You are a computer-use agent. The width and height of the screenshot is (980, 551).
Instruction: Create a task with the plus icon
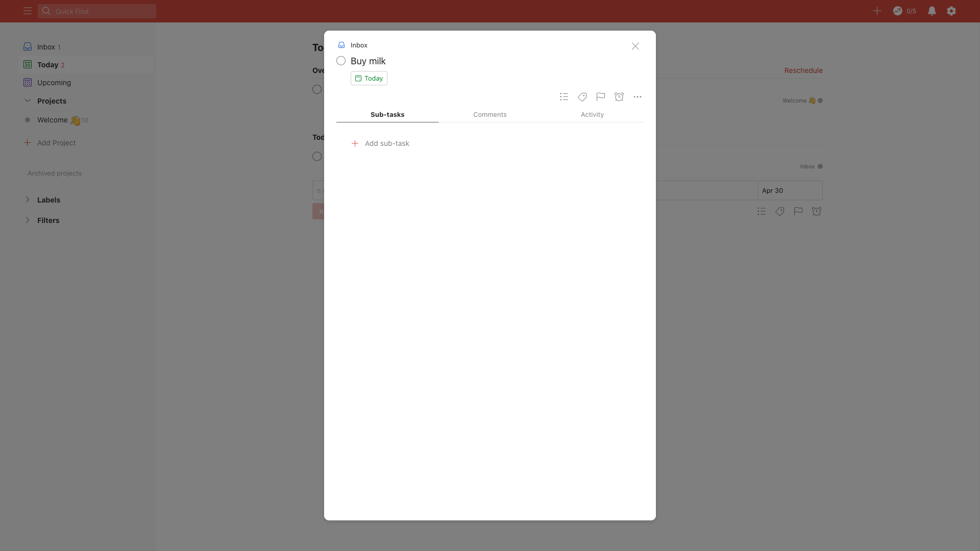[x=877, y=11]
